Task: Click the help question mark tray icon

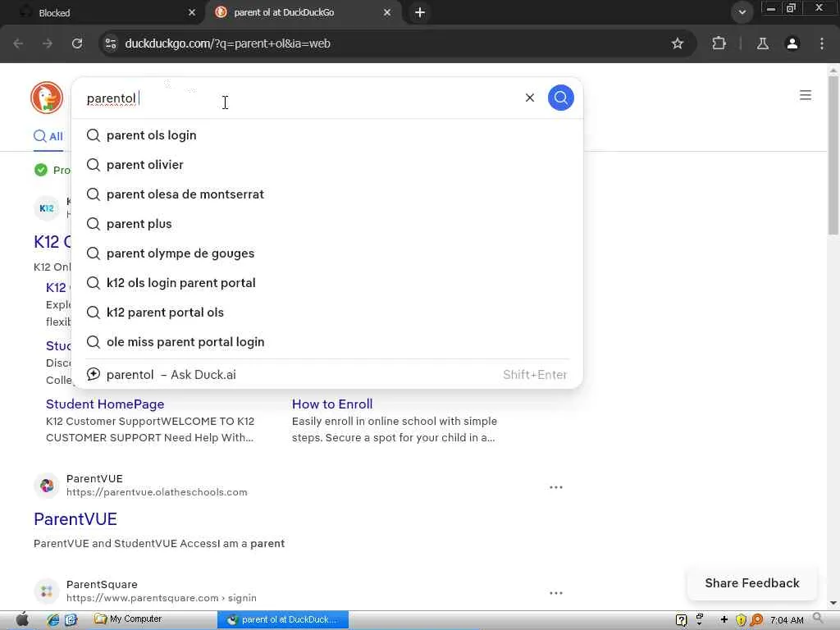Action: [x=681, y=620]
